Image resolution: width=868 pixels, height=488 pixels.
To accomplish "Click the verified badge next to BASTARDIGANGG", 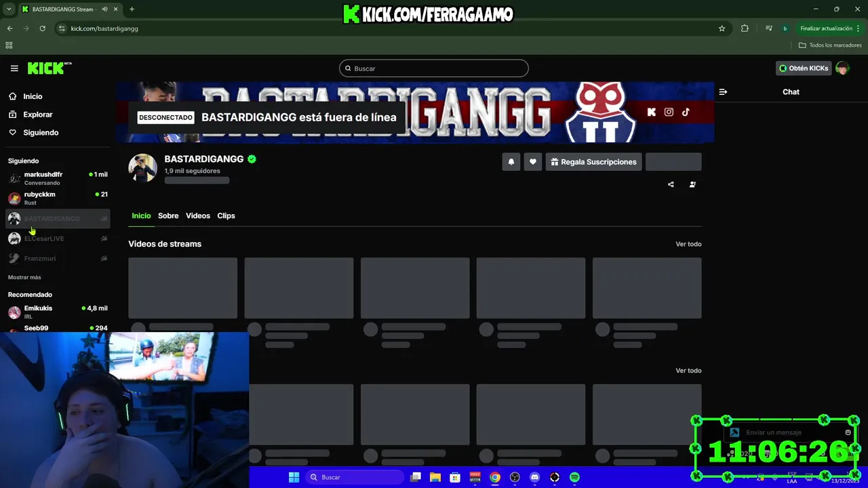I will tap(252, 159).
